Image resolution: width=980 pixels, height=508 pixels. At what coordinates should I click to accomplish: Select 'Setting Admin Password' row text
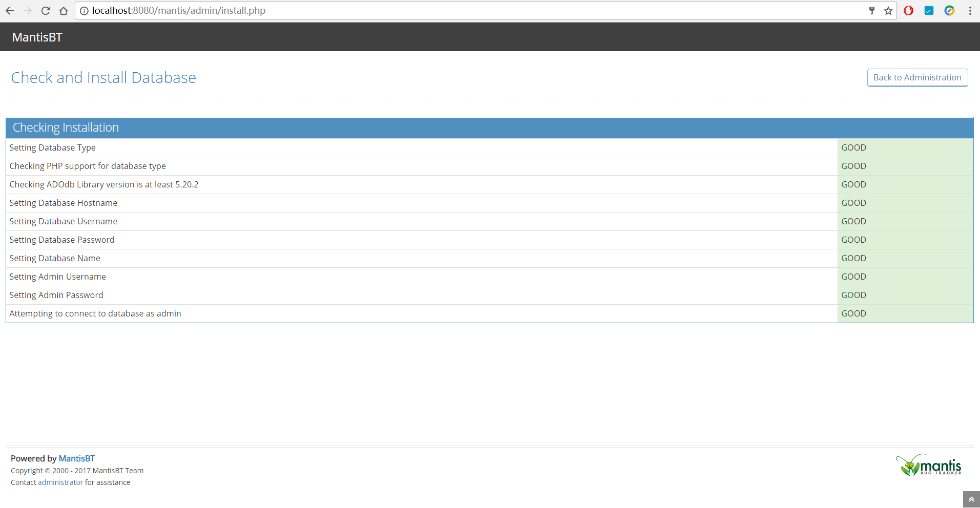[56, 295]
